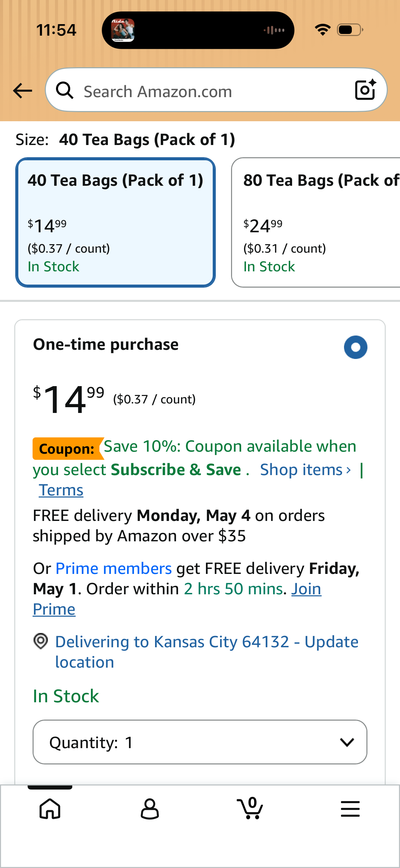Open the account profile icon
Image resolution: width=400 pixels, height=868 pixels.
(150, 809)
